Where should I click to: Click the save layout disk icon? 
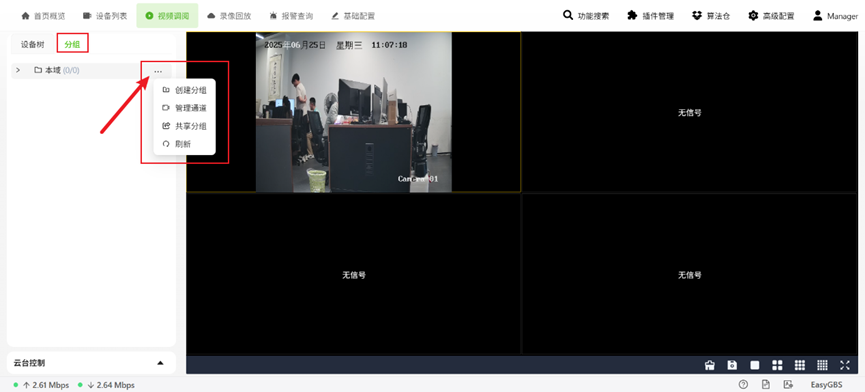(x=732, y=365)
